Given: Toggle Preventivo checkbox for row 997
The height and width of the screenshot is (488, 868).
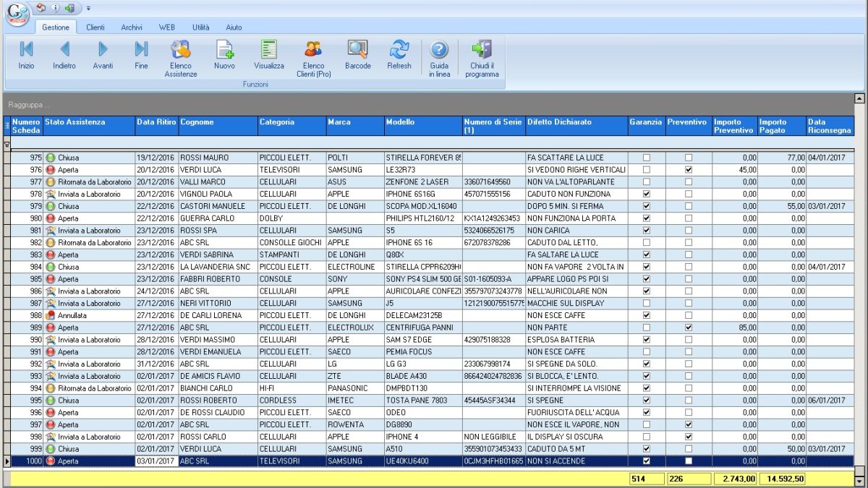Looking at the screenshot, I should [689, 424].
